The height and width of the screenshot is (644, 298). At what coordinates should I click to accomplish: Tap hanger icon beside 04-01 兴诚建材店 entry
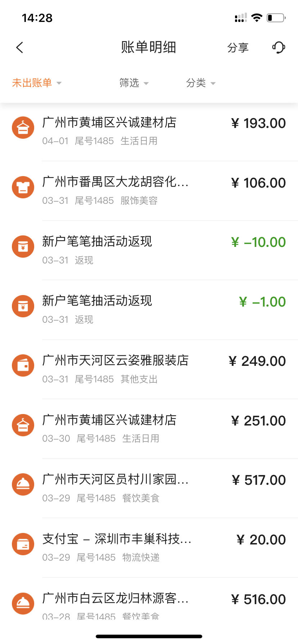tap(23, 128)
